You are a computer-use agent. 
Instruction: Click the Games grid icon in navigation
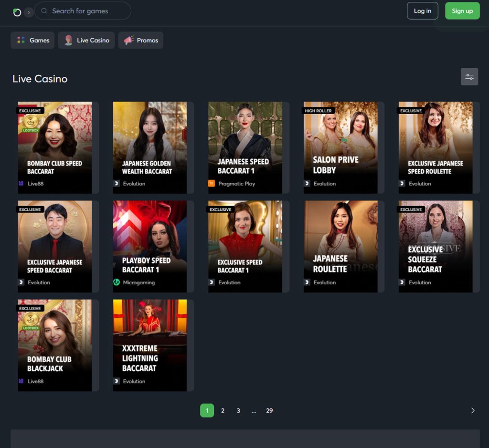point(21,41)
